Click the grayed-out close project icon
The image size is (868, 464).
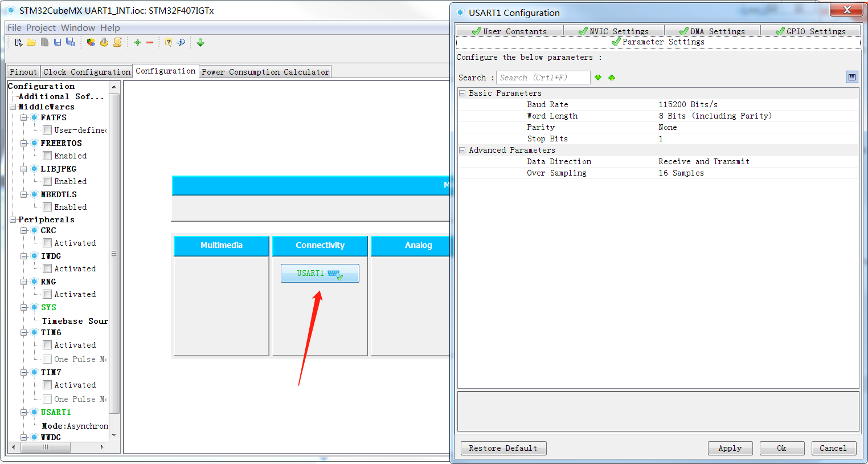[44, 42]
